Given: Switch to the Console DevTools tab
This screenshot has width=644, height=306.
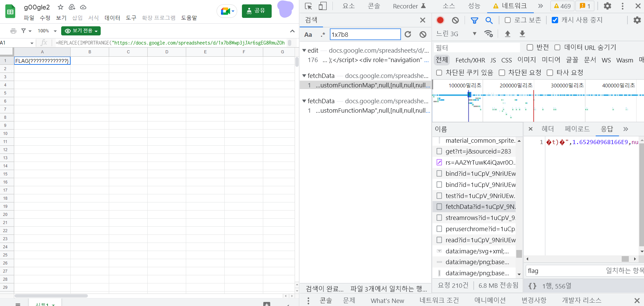Looking at the screenshot, I should tap(374, 6).
